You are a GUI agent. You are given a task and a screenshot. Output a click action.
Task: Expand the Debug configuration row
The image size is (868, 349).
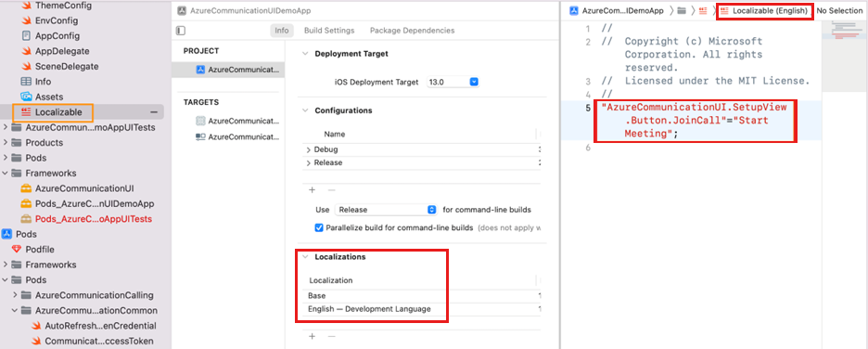tap(308, 149)
